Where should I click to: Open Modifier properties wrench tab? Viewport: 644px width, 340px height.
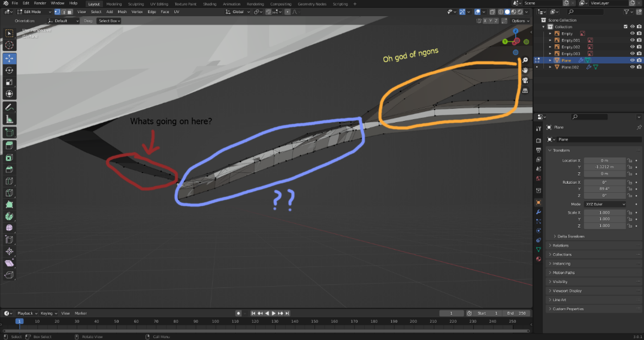click(539, 212)
